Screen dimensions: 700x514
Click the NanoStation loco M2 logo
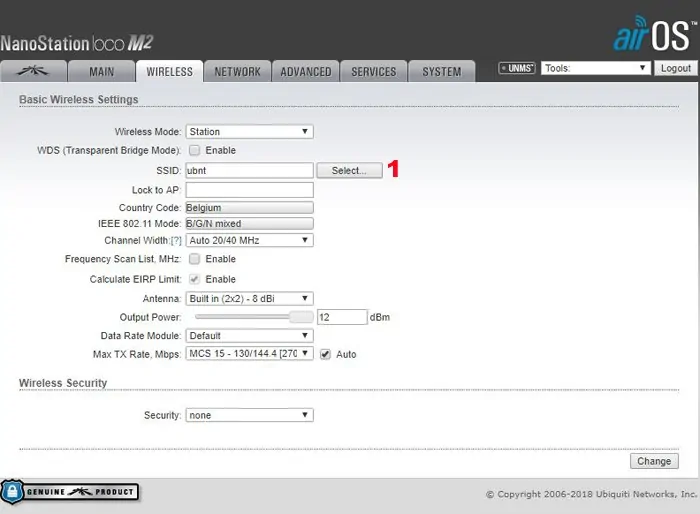[x=76, y=43]
